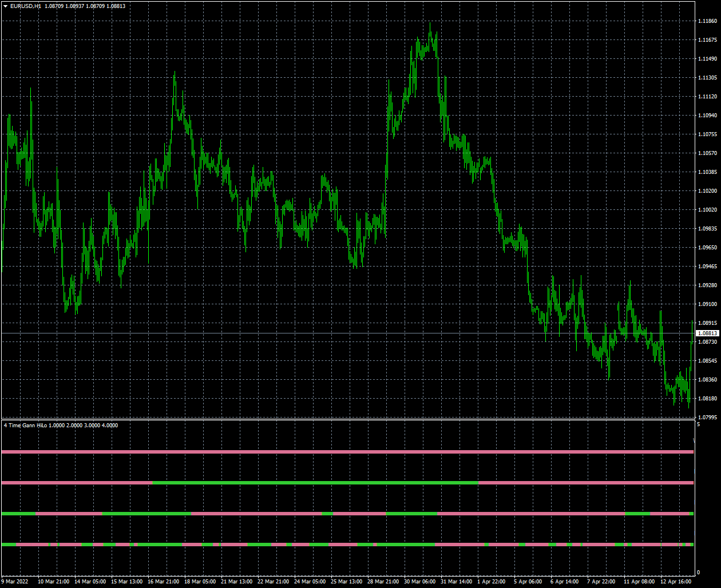Click the 22 Mar 21:00 time label

coord(274,582)
